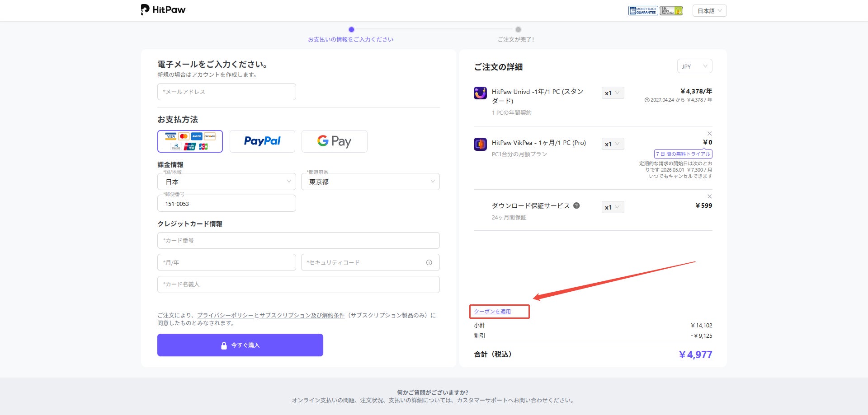Screen dimensions: 868x415
Task: Change quantity for HitPaw VikPea
Action: (613, 144)
